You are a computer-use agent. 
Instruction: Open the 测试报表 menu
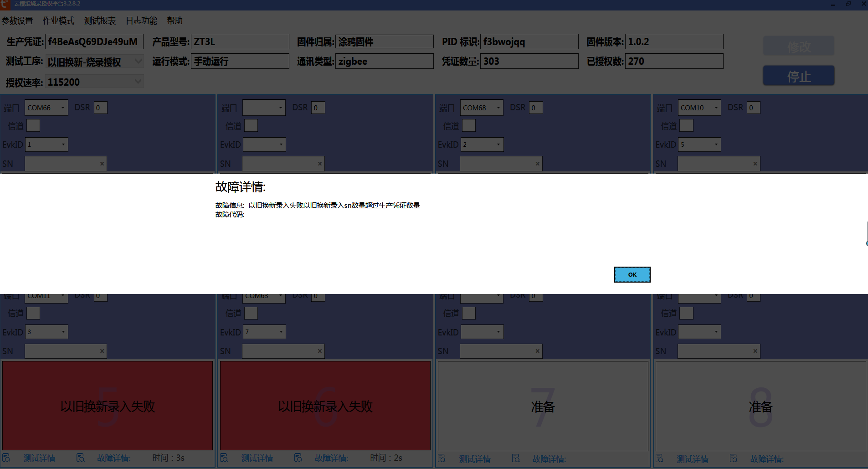(x=100, y=21)
